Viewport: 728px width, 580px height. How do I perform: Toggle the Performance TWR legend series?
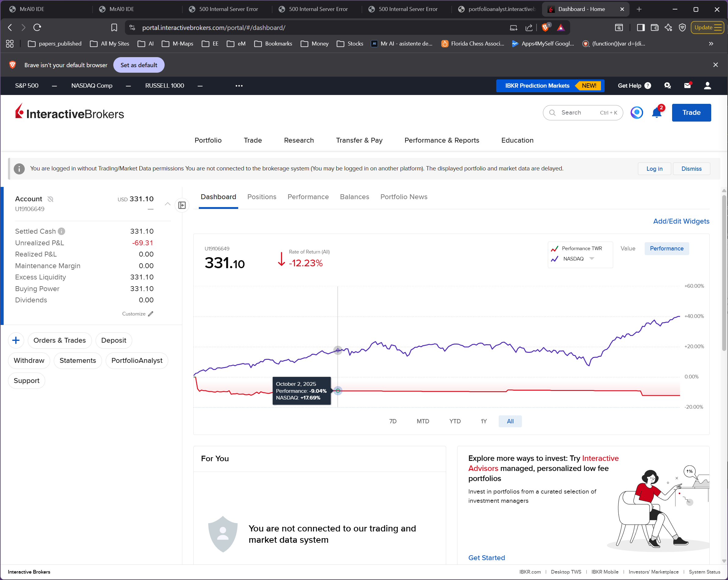coord(577,248)
